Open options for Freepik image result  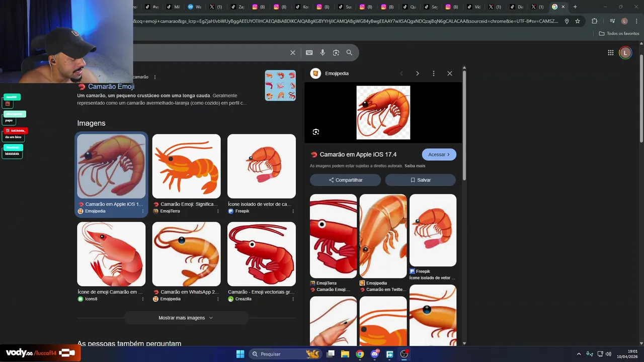[293, 211]
